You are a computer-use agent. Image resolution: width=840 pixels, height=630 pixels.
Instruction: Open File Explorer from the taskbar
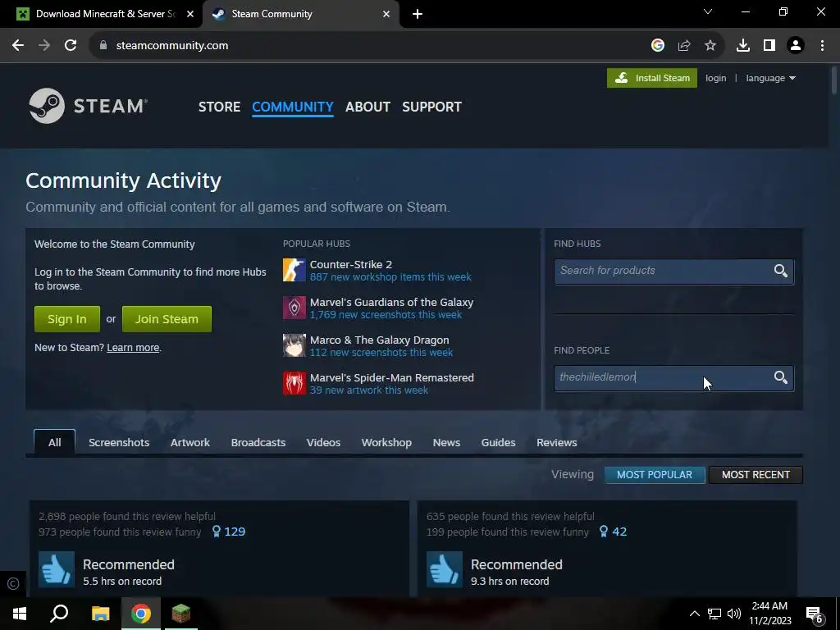[100, 614]
